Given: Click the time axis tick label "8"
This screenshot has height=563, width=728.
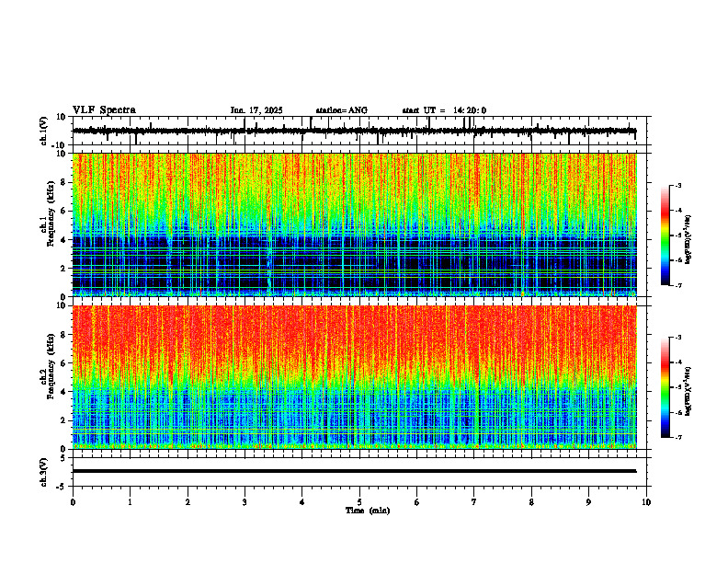Looking at the screenshot, I should click(531, 502).
